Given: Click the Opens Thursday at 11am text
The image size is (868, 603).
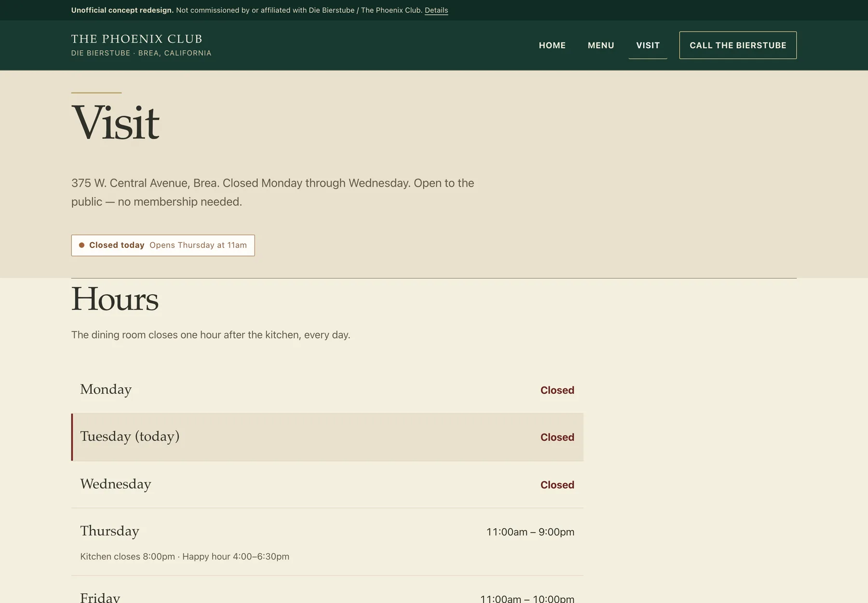Looking at the screenshot, I should 198,245.
